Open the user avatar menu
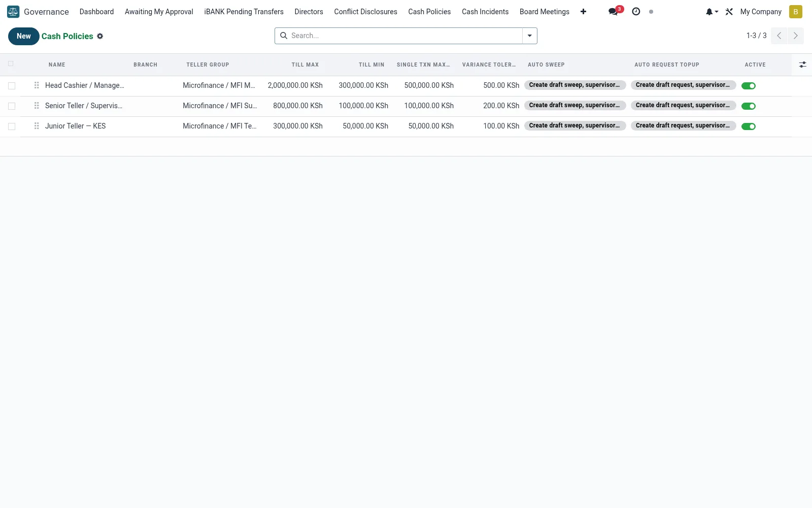The height and width of the screenshot is (508, 812). (795, 12)
